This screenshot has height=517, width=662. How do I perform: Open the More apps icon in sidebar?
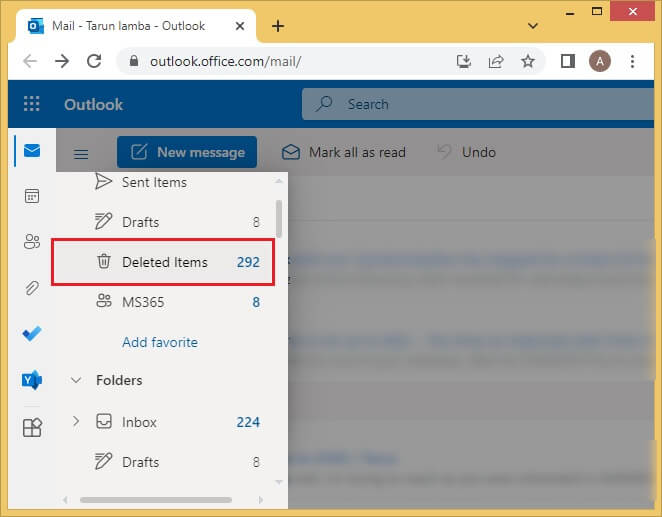pyautogui.click(x=32, y=428)
